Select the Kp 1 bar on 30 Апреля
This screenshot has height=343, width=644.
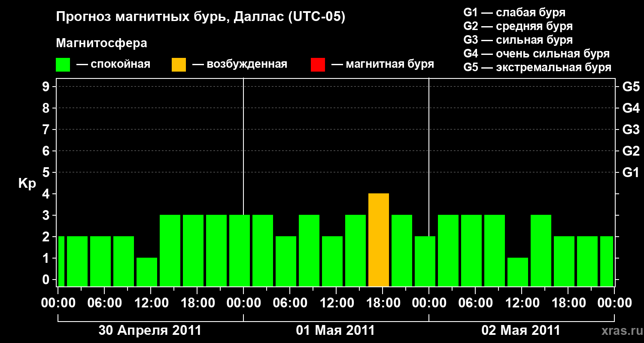pos(147,272)
